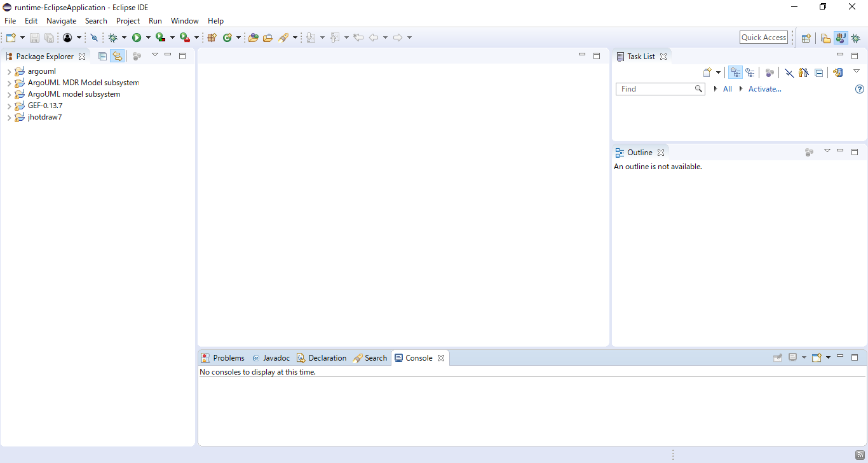Toggle Scheduled presentation in Task List
The image size is (868, 463).
(x=750, y=73)
